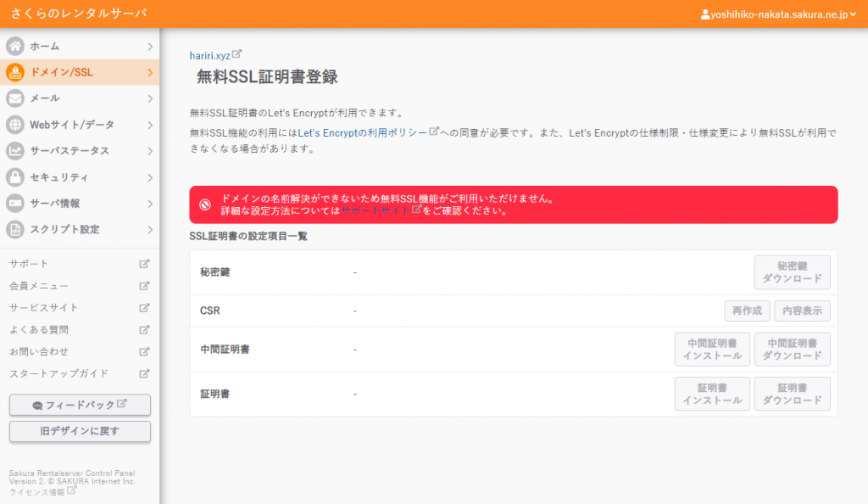Click the Server Info icon
868x504 pixels.
point(15,204)
